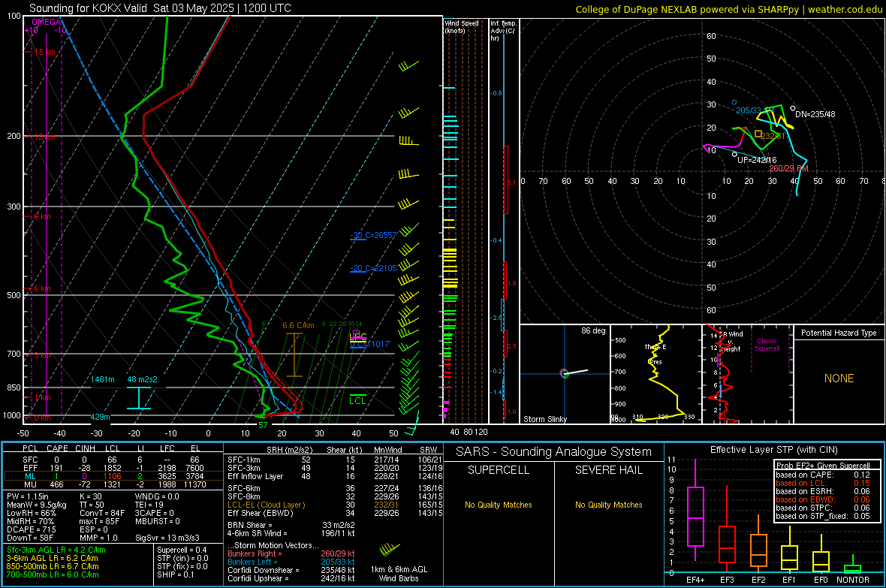Select the highlighted ML parcel row
The height and width of the screenshot is (588, 886).
coord(112,477)
